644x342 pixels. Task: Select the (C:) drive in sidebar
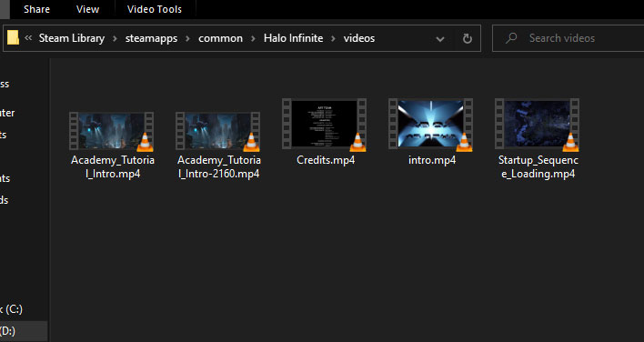pyautogui.click(x=12, y=309)
